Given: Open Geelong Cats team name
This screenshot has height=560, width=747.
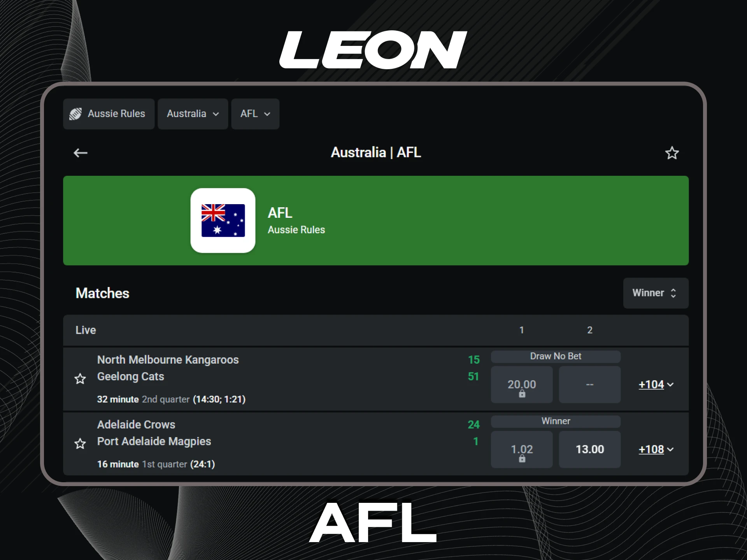Looking at the screenshot, I should point(130,376).
